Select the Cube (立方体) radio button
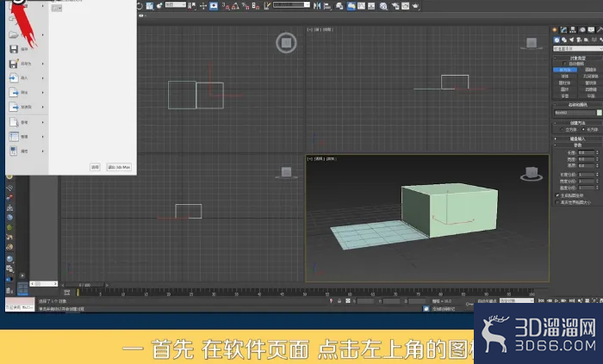The width and height of the screenshot is (603, 364). 562,129
